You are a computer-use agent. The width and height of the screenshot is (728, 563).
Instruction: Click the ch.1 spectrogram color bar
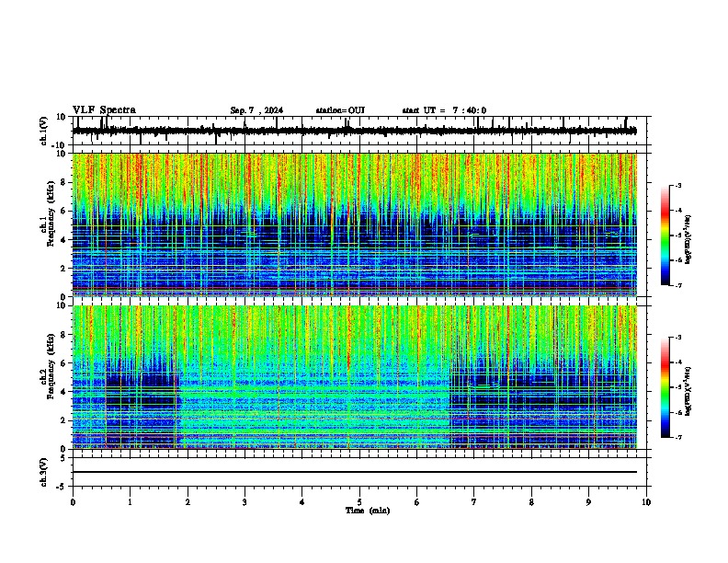pyautogui.click(x=665, y=236)
